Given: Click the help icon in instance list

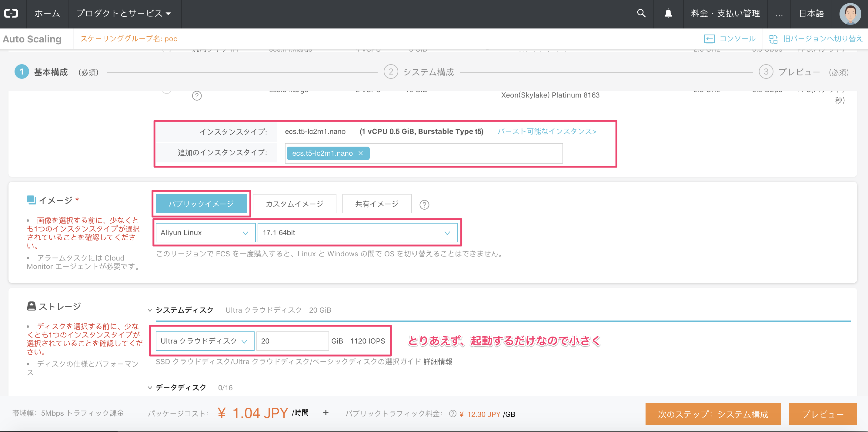Looking at the screenshot, I should (197, 96).
